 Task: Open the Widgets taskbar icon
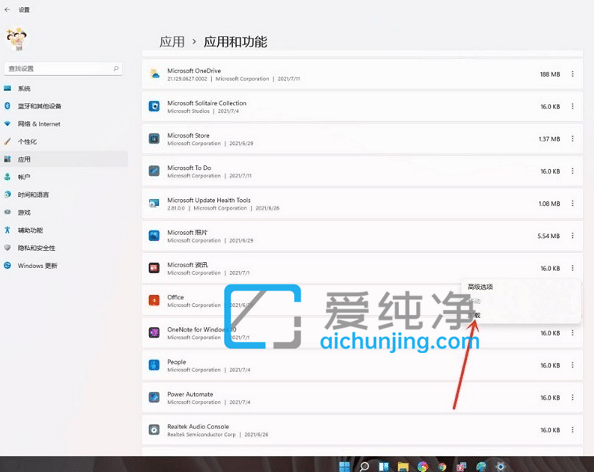tap(384, 466)
